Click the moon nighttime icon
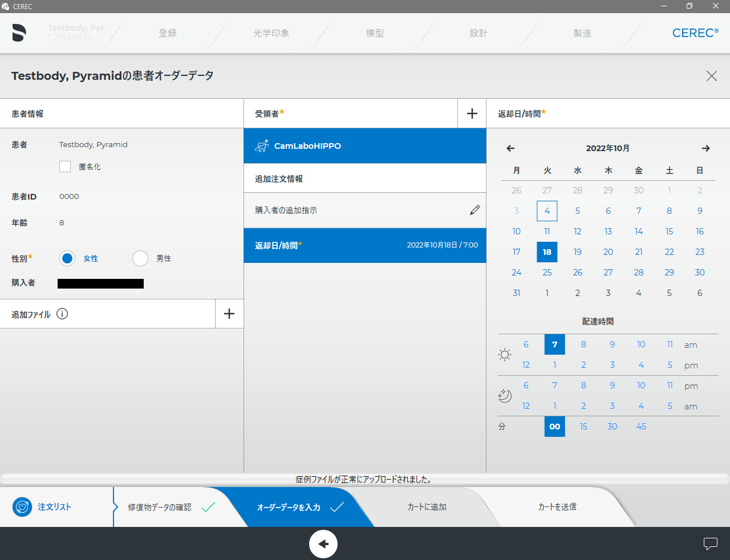730x560 pixels. 505,395
